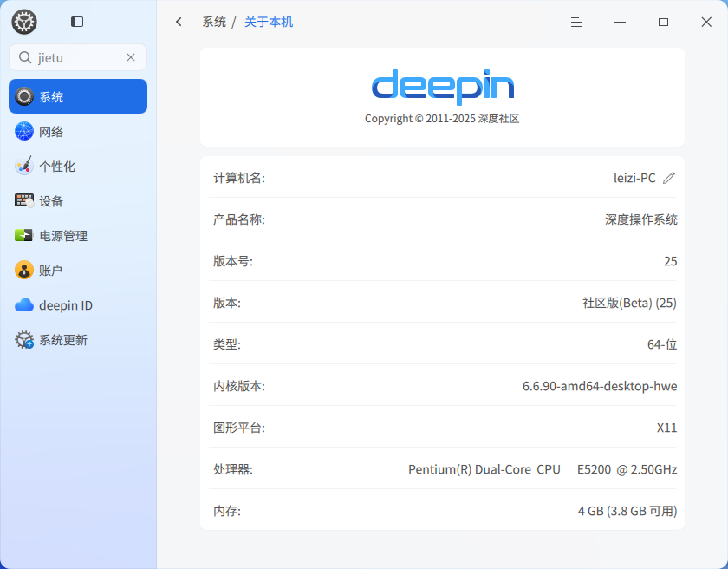Viewport: 728px width, 569px height.
Task: Click the 图形平台 label
Action: coord(239,428)
